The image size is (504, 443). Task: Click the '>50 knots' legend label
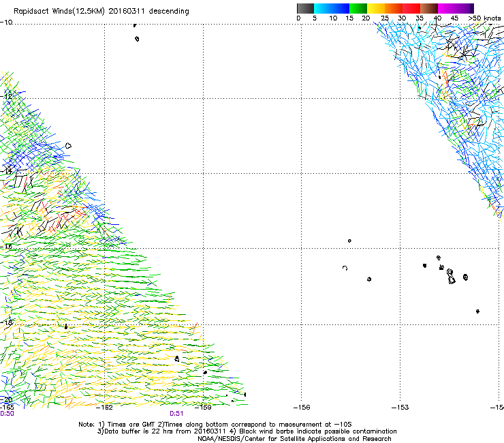pyautogui.click(x=484, y=18)
